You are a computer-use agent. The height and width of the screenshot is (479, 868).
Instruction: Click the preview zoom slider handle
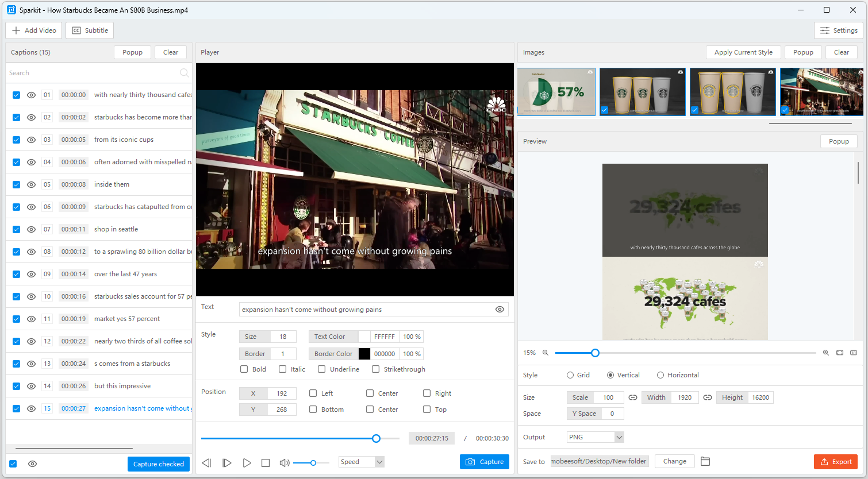pos(596,353)
